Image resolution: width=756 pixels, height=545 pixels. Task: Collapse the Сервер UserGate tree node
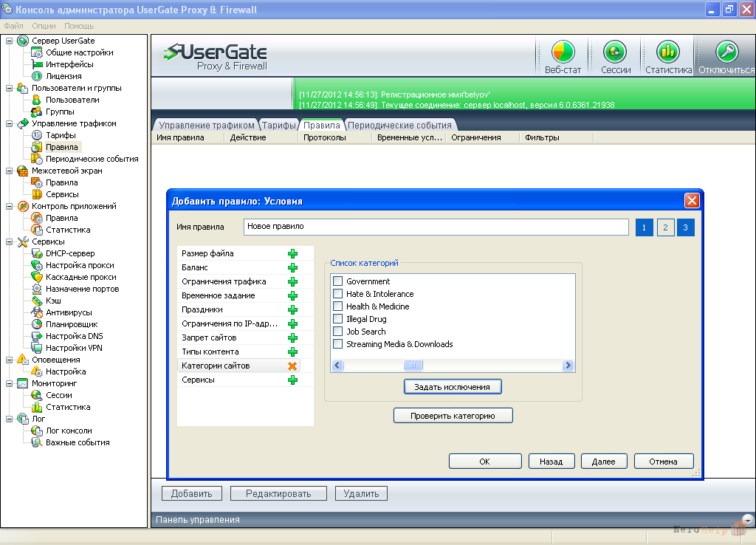9,41
